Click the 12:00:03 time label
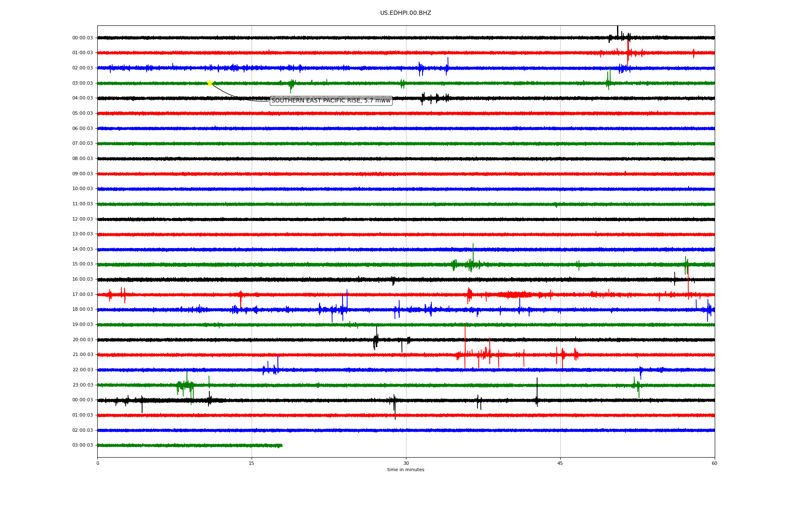Screen dimensions: 812x508 pos(82,219)
